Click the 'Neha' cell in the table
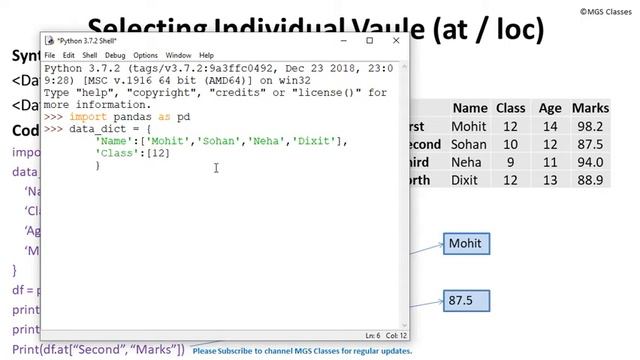Screen dimensions: 640x360 click(466, 162)
